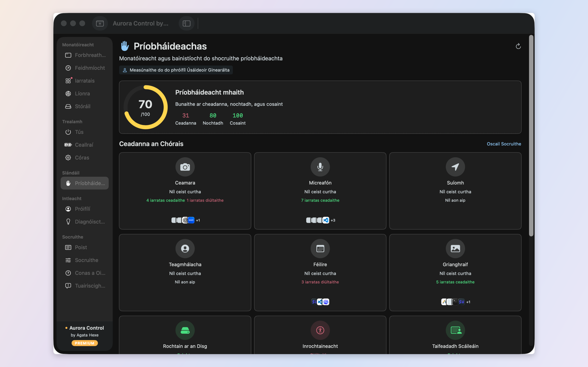Select Líonra in the sidebar

[x=85, y=93]
